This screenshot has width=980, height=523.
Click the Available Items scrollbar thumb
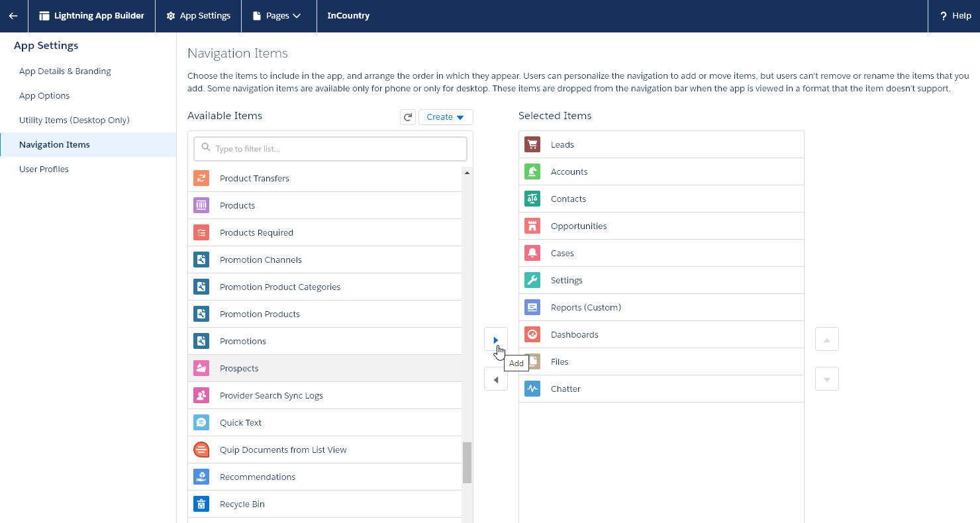pos(467,463)
